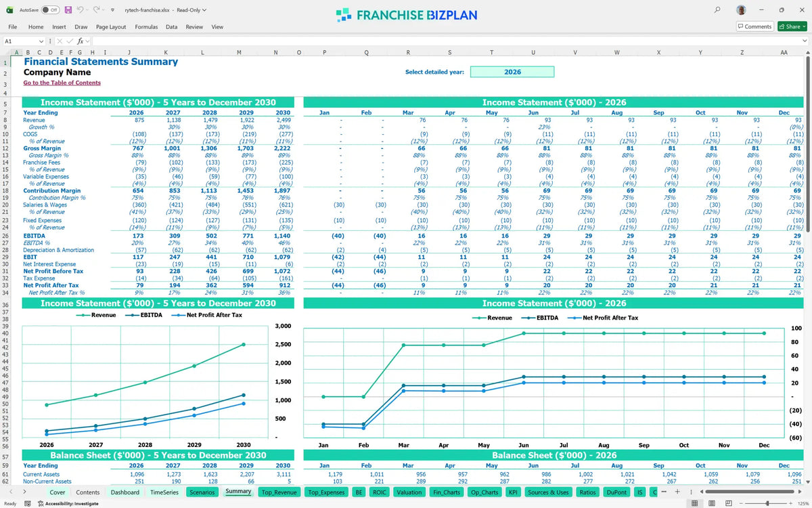Open the Redo history dropdown arrow

tap(104, 11)
